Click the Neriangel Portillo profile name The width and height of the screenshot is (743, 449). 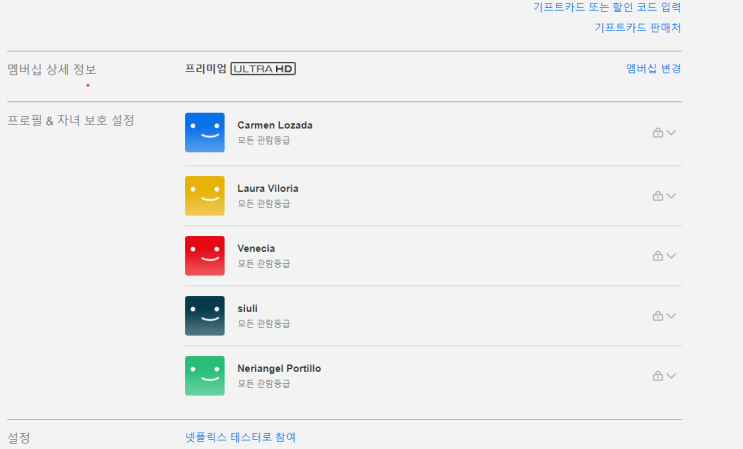[279, 368]
